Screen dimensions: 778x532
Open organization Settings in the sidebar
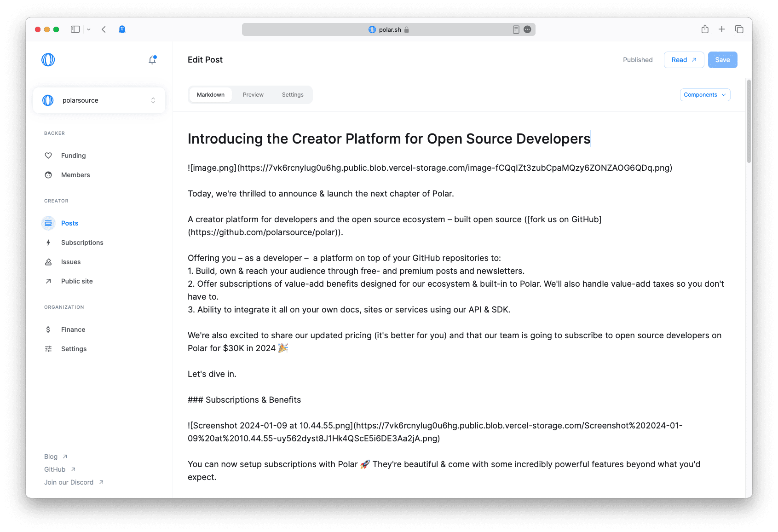[74, 349]
